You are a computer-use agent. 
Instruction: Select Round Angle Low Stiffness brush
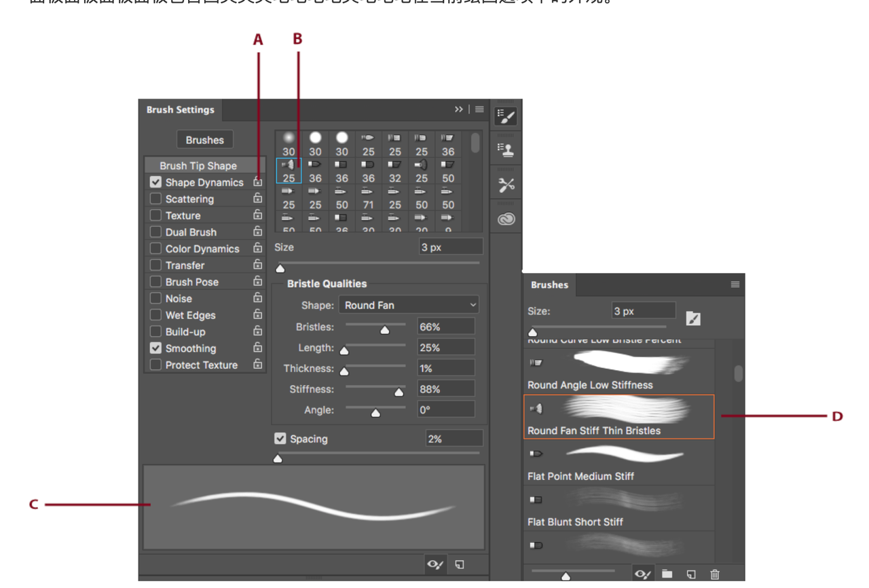[619, 371]
